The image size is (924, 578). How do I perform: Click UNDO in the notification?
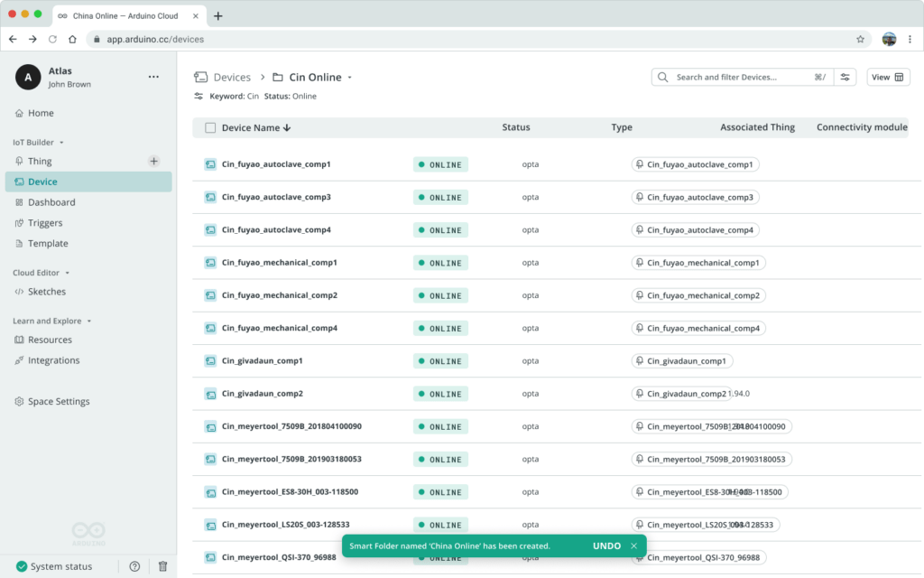[606, 546]
